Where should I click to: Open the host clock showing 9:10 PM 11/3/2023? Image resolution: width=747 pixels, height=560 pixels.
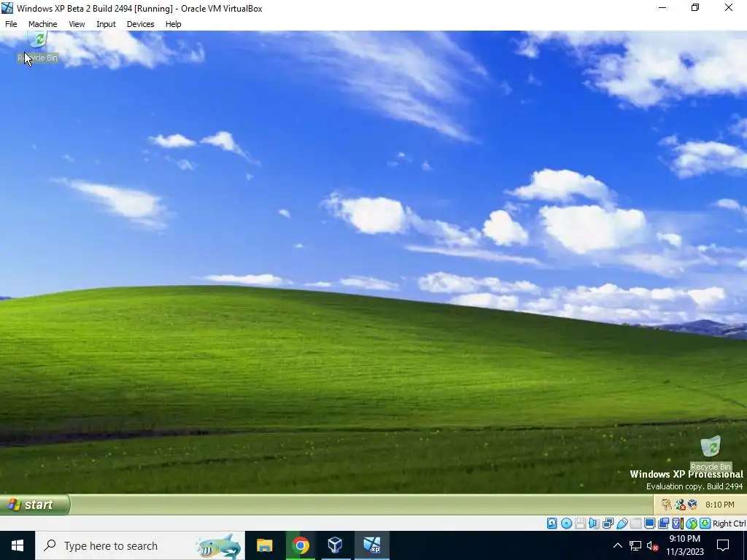[684, 545]
